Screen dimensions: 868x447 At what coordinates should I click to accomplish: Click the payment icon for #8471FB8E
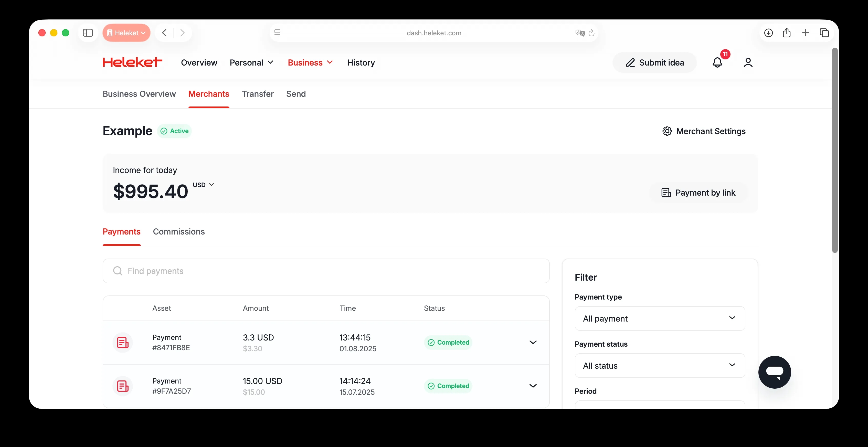[x=122, y=342]
